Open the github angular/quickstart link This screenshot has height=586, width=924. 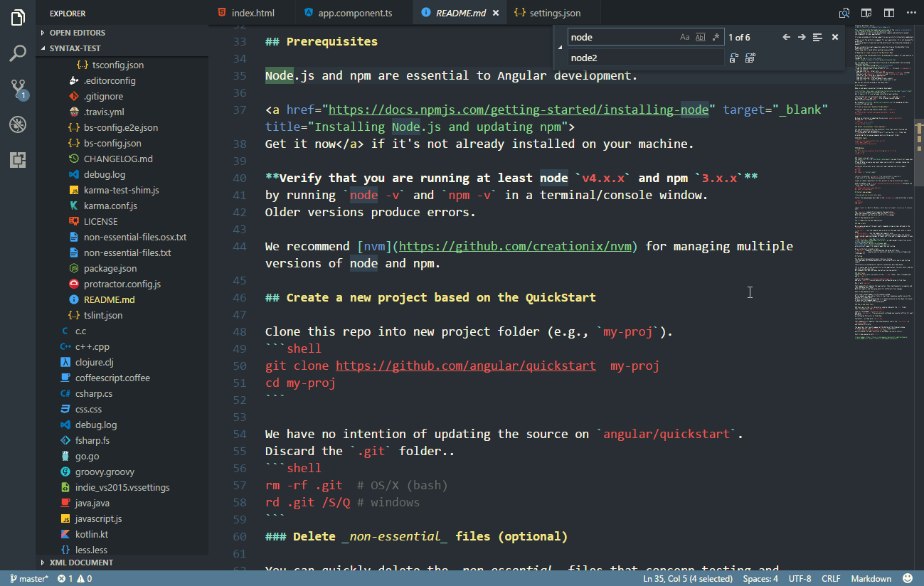click(466, 366)
